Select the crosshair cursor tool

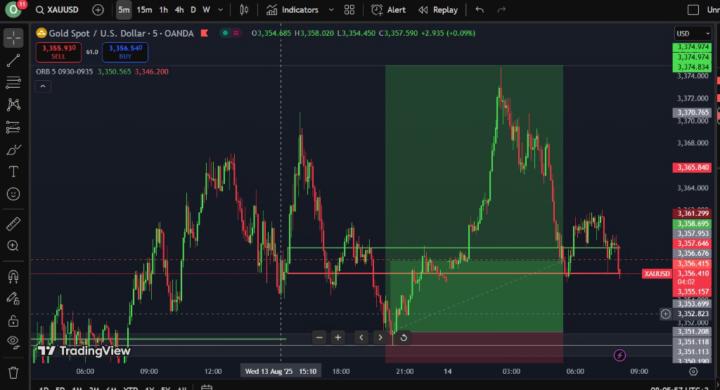13,38
